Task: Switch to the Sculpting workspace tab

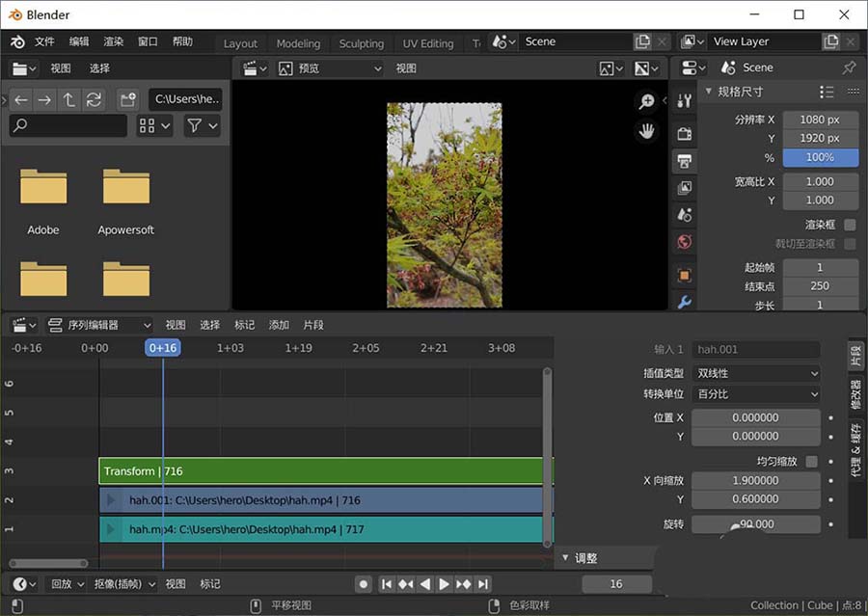Action: coord(362,43)
